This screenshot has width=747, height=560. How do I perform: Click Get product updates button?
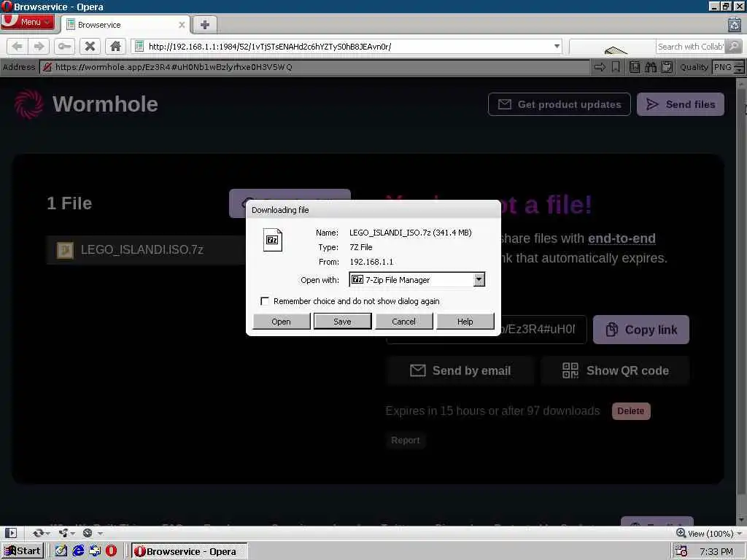[x=560, y=104]
